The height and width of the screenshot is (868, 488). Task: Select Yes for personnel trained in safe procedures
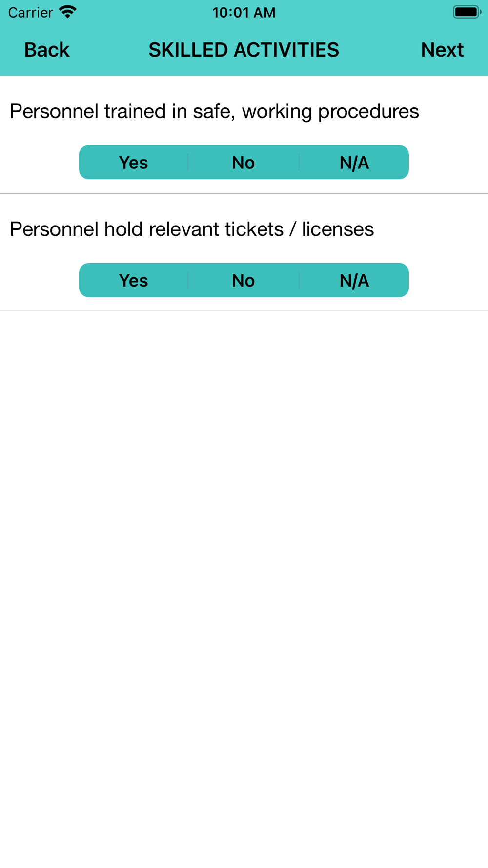(x=133, y=162)
